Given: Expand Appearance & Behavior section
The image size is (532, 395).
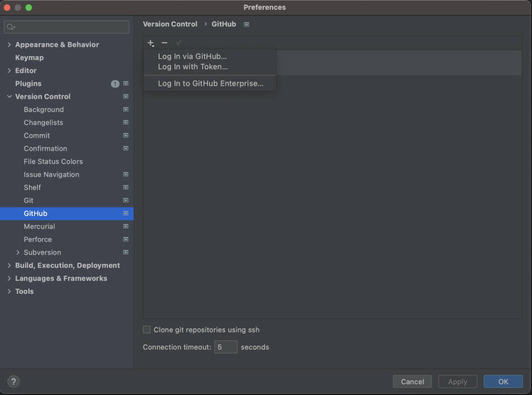Looking at the screenshot, I should (9, 44).
